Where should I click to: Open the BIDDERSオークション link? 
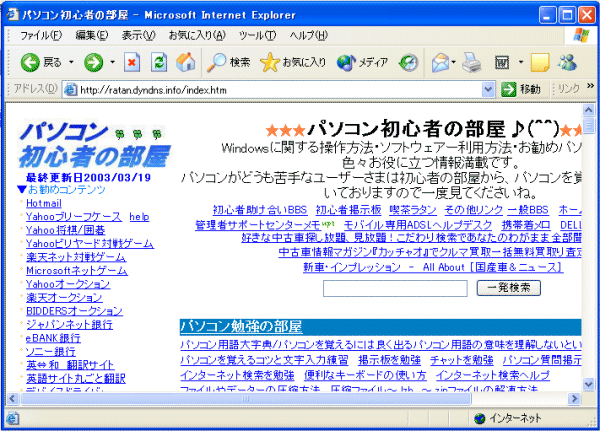74,311
